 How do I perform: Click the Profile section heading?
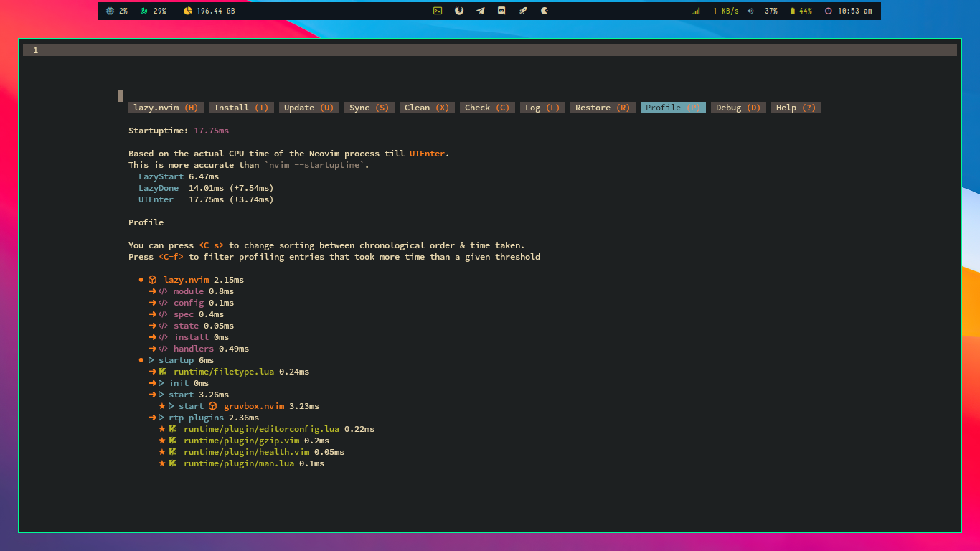(146, 222)
